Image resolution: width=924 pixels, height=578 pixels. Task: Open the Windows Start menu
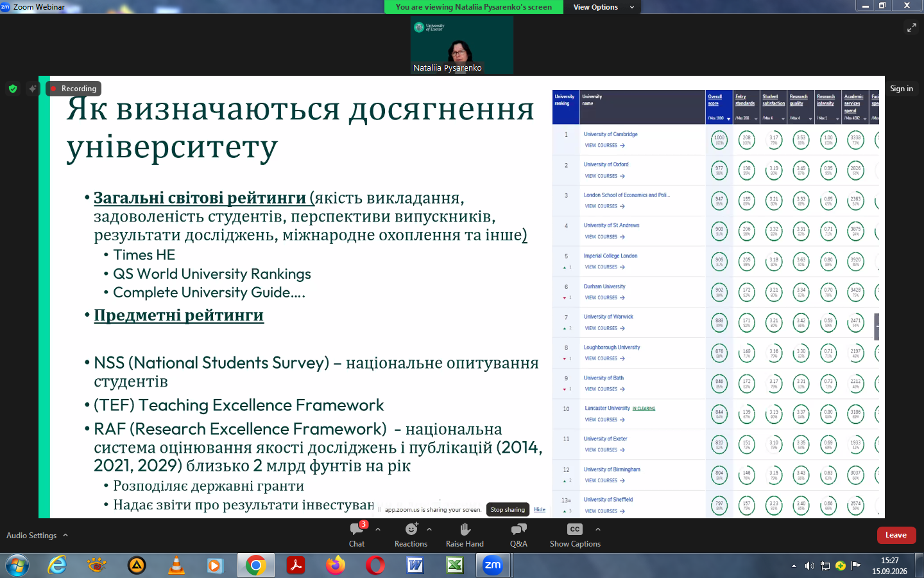coord(17,565)
